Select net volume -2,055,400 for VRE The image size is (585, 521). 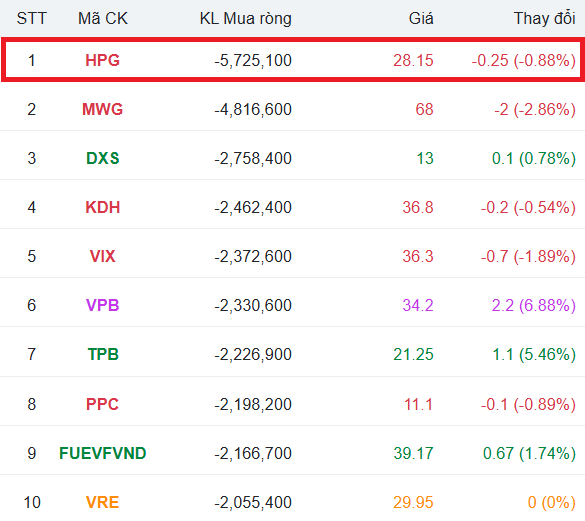tap(253, 502)
